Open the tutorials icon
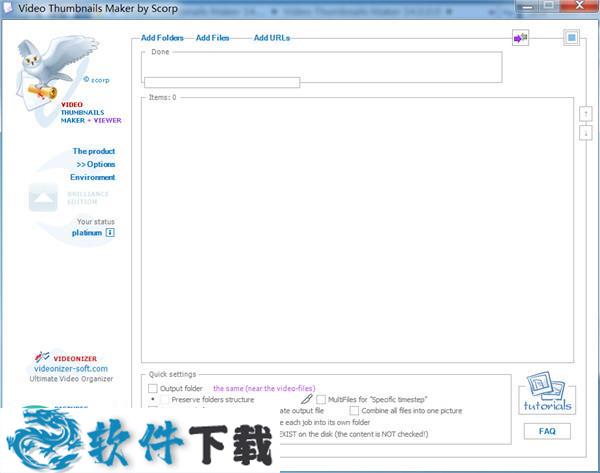This screenshot has width=600, height=473. click(547, 392)
